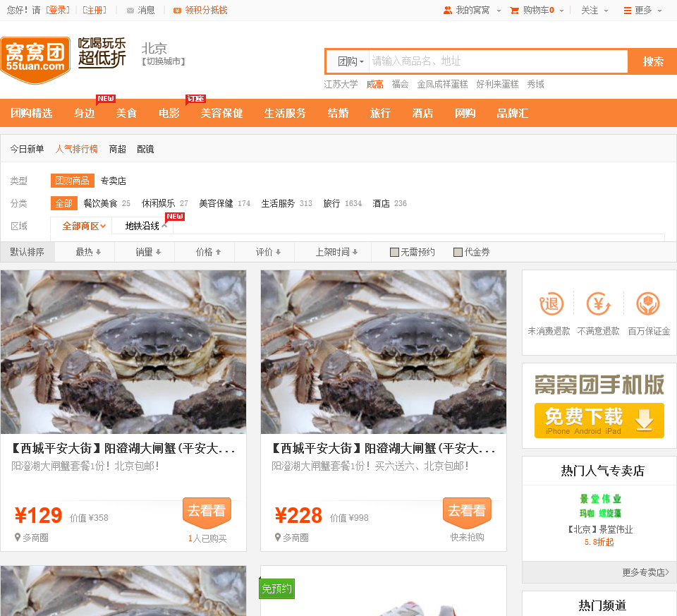677x616 pixels.
Task: Click the 搜索 button
Action: point(652,61)
